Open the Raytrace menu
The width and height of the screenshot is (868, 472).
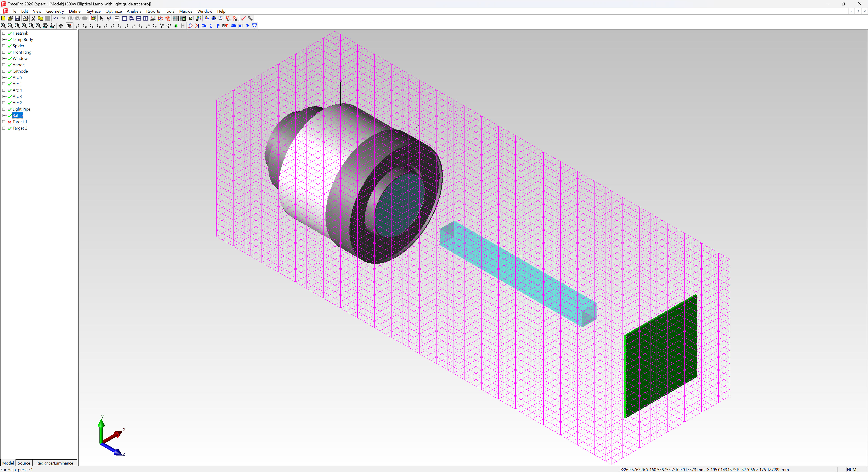pyautogui.click(x=93, y=11)
